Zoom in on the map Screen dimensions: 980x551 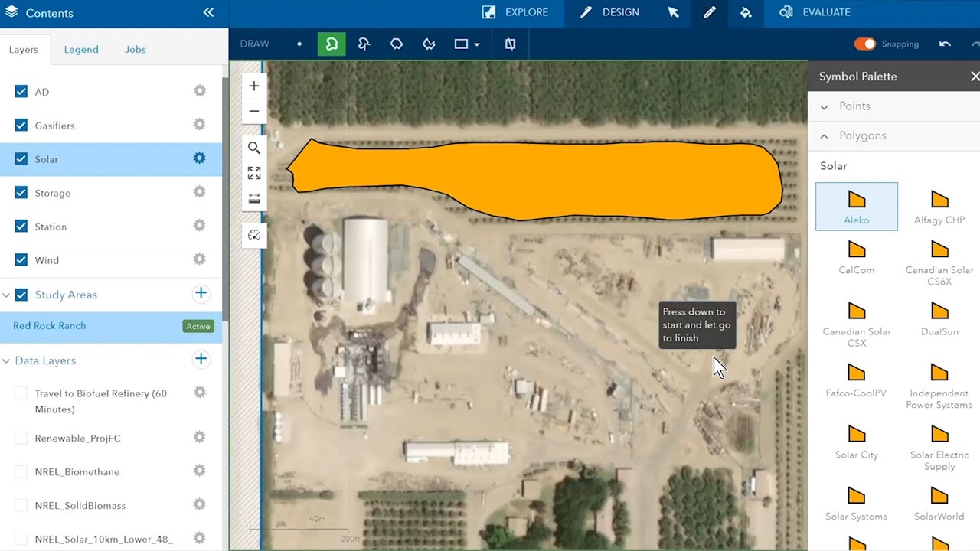click(x=254, y=86)
